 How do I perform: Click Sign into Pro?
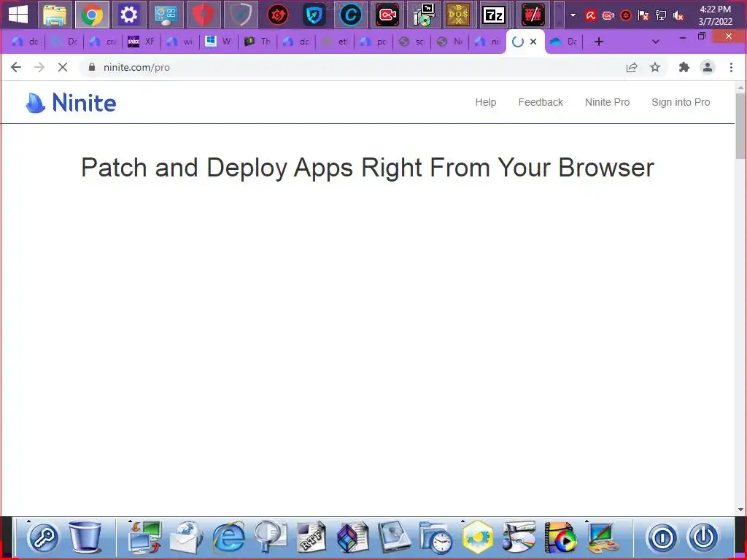click(681, 102)
